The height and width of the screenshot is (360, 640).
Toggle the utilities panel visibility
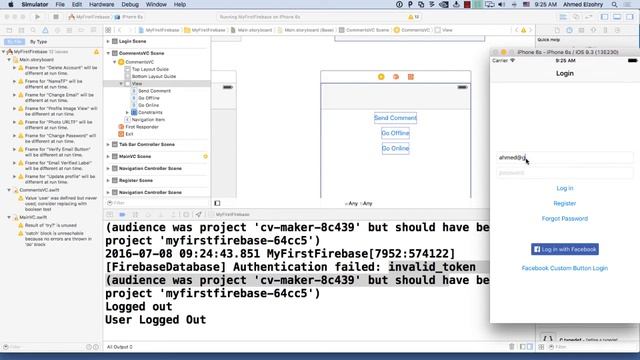(x=630, y=17)
